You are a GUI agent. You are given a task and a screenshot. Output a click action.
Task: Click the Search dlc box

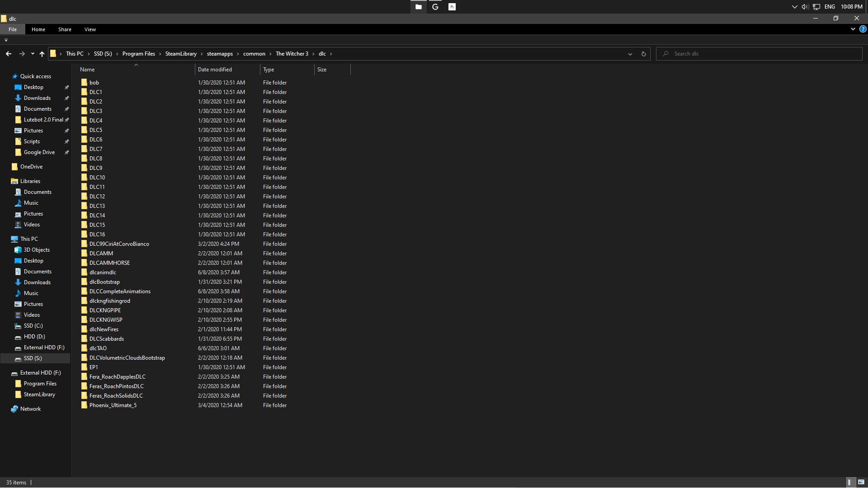click(759, 54)
